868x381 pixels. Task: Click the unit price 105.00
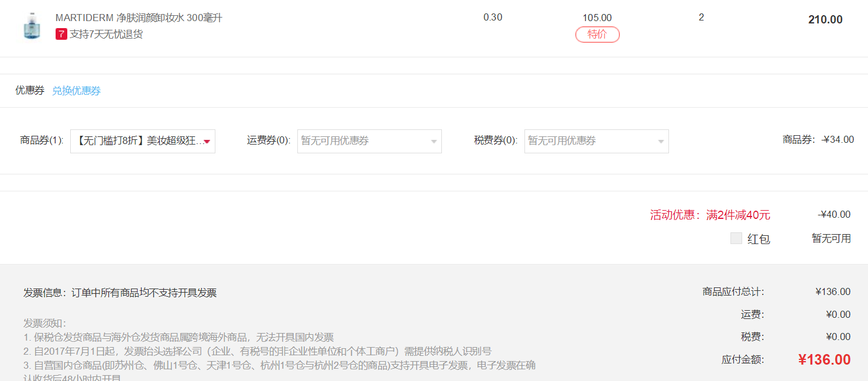coord(597,18)
